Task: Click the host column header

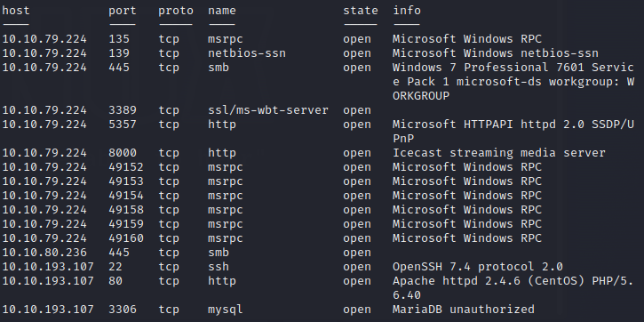Action: click(16, 11)
